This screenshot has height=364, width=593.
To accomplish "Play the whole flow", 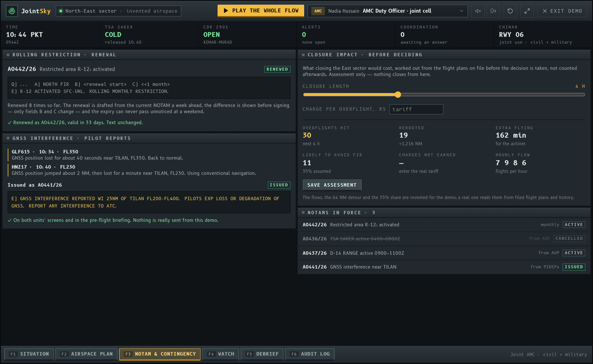I will (261, 11).
